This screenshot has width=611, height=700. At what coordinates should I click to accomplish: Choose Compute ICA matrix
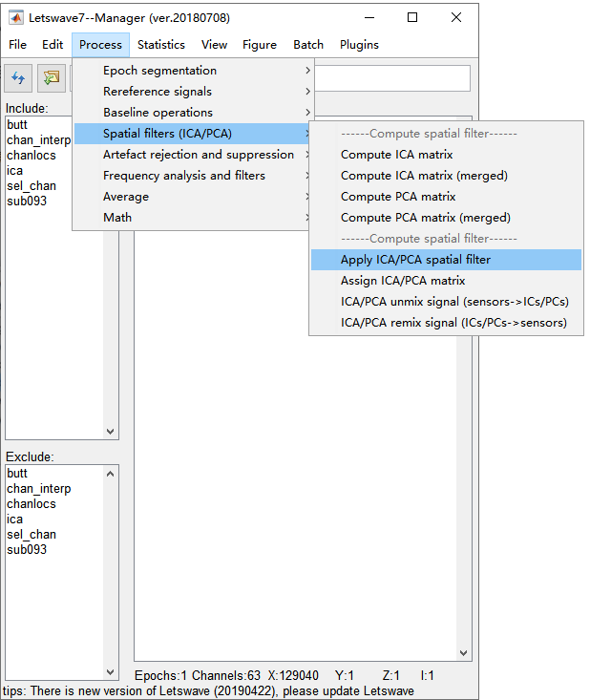(x=446, y=155)
